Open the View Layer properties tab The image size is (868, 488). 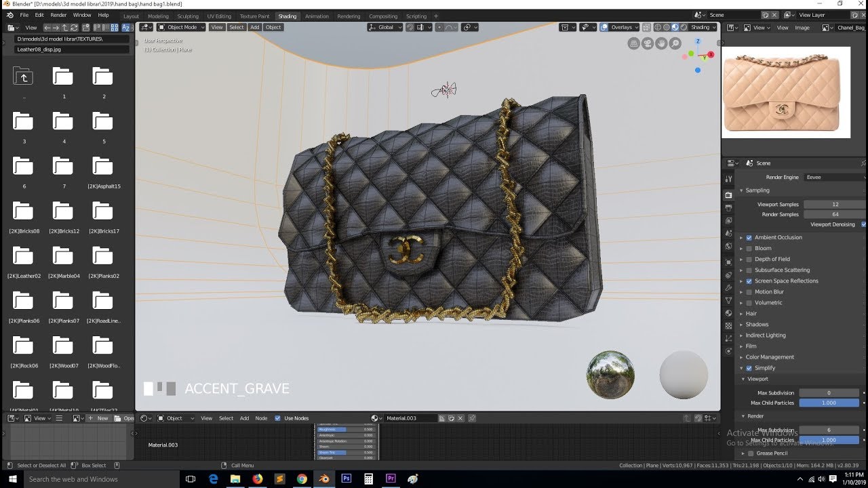(x=728, y=221)
